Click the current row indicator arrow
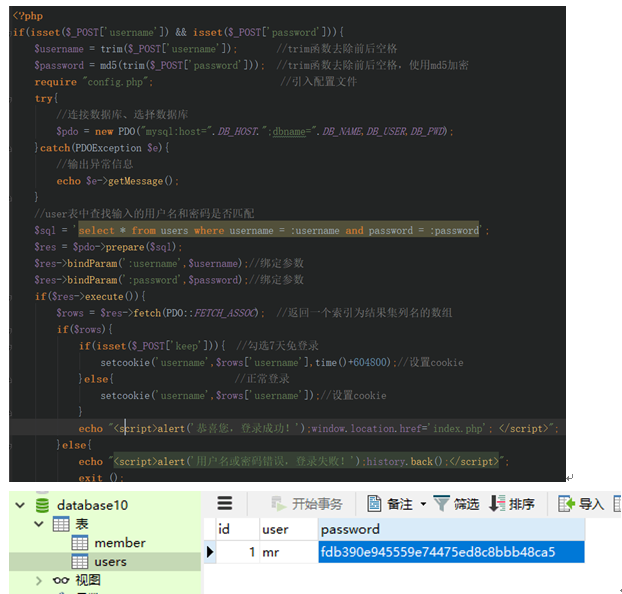Viewport: 622px width, 594px height. 210,552
